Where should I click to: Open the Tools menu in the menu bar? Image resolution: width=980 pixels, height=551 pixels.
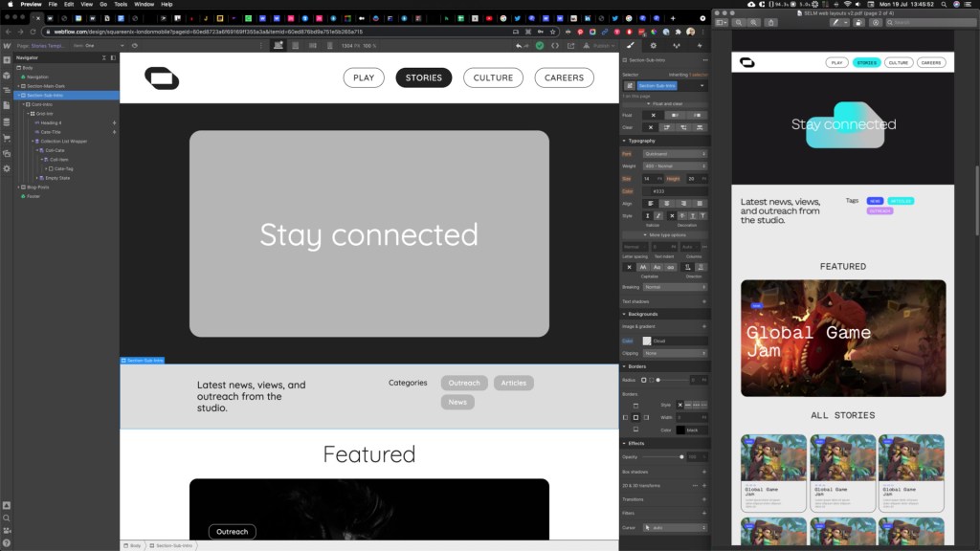[x=121, y=4]
